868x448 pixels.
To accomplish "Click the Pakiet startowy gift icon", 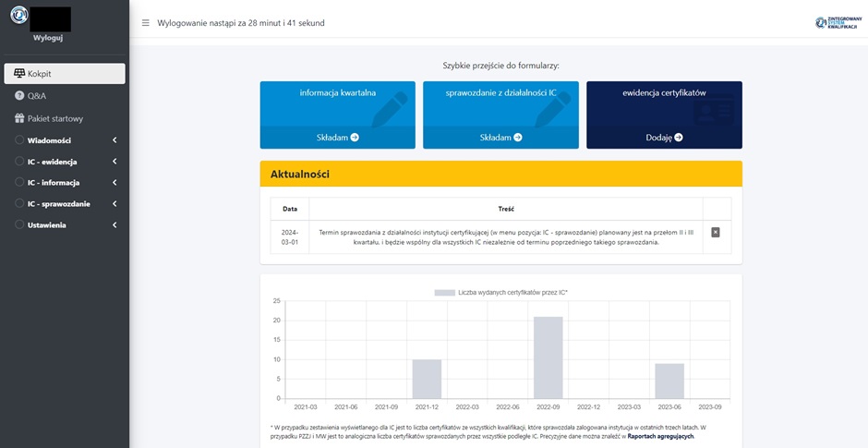I will [x=19, y=118].
